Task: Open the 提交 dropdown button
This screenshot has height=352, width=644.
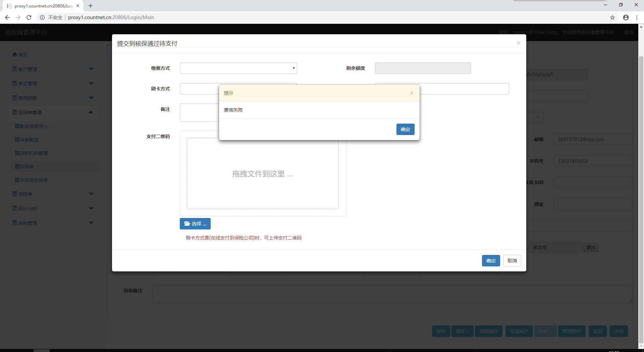Action: 463,331
